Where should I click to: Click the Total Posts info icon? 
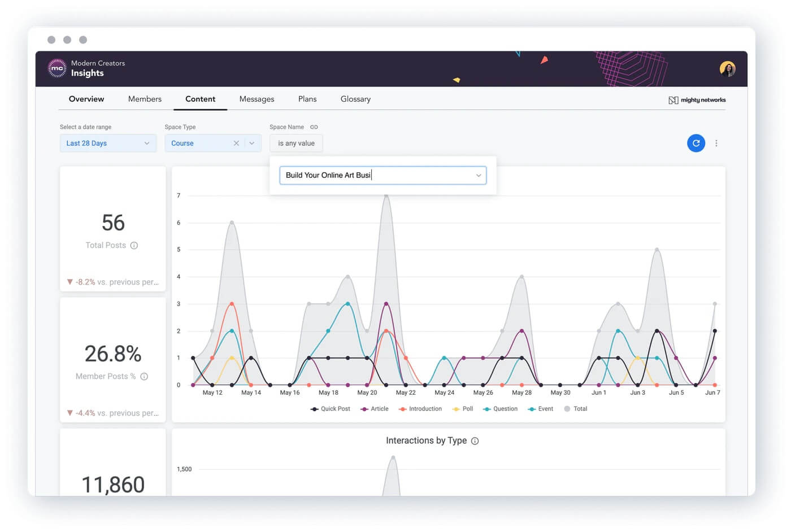pos(134,246)
